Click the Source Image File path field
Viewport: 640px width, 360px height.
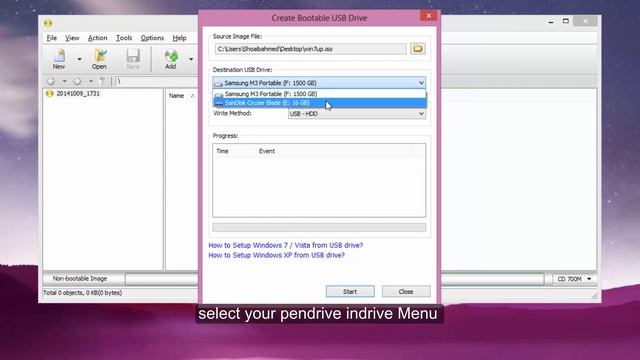pos(310,49)
